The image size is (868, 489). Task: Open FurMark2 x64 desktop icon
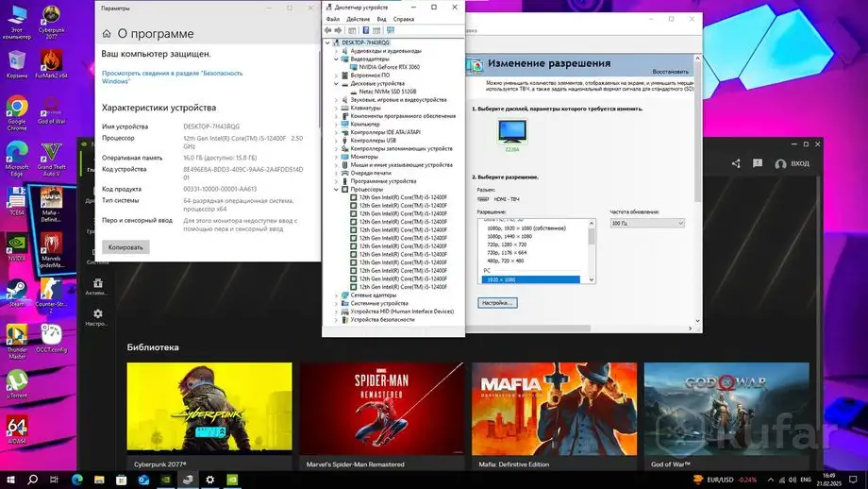point(51,64)
